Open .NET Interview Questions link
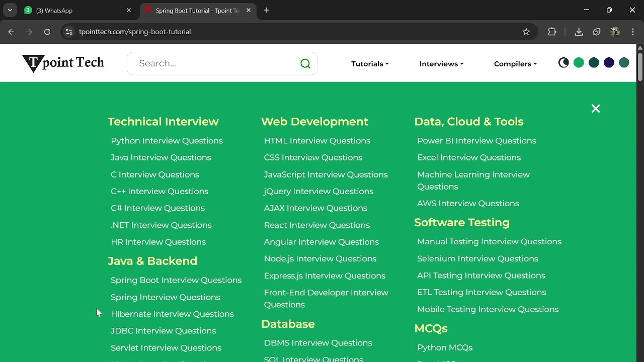Viewport: 644px width, 362px height. (161, 225)
